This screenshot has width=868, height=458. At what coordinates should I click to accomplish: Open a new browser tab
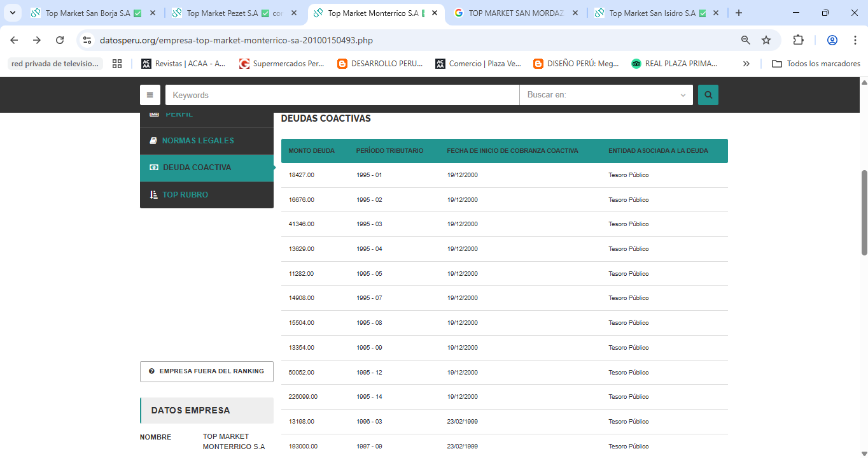pos(738,13)
